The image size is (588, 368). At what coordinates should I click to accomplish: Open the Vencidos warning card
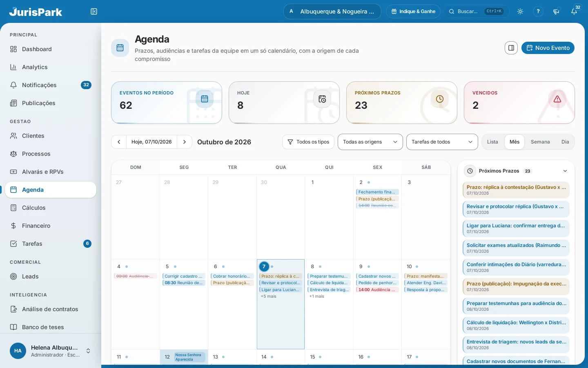(519, 103)
